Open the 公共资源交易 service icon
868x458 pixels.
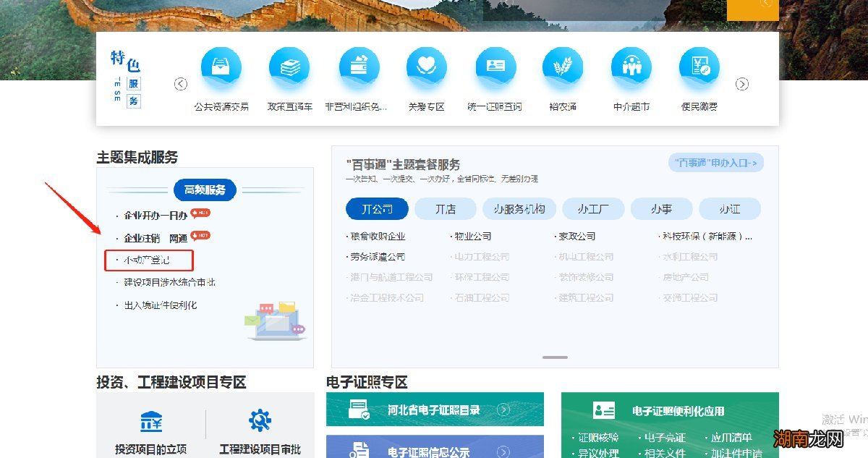(x=221, y=66)
